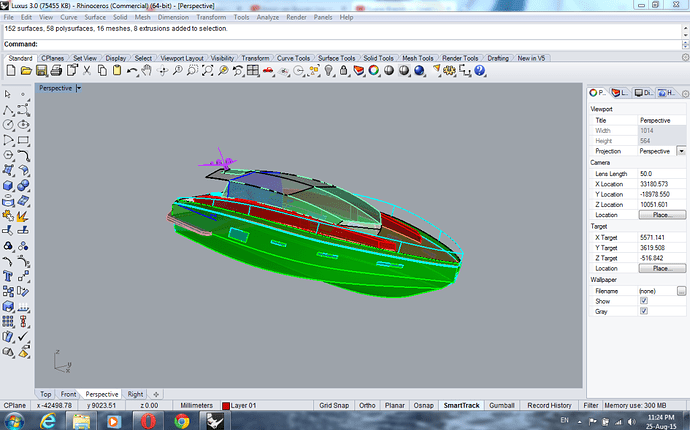
Task: Open the Perspective viewport title dropdown arrow
Action: [79, 88]
